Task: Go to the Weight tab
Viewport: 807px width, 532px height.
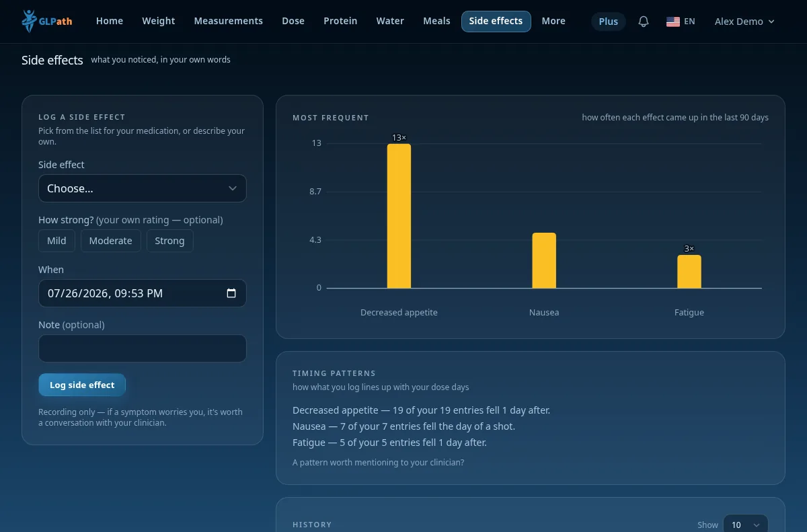Action: [x=159, y=21]
